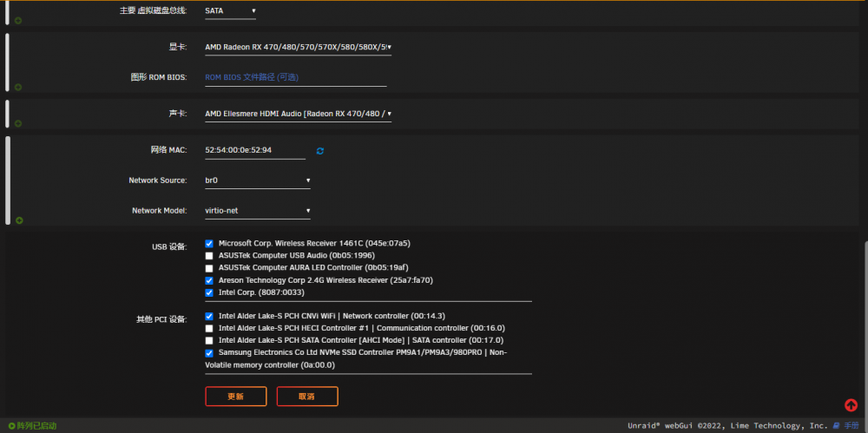Open the 手册 manual book icon
This screenshot has width=868, height=433.
(836, 426)
